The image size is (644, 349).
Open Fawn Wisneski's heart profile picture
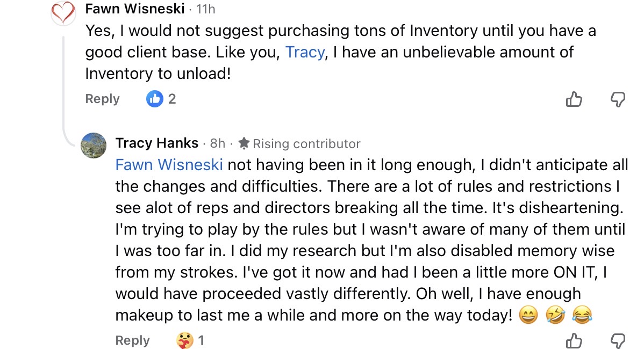(x=63, y=13)
